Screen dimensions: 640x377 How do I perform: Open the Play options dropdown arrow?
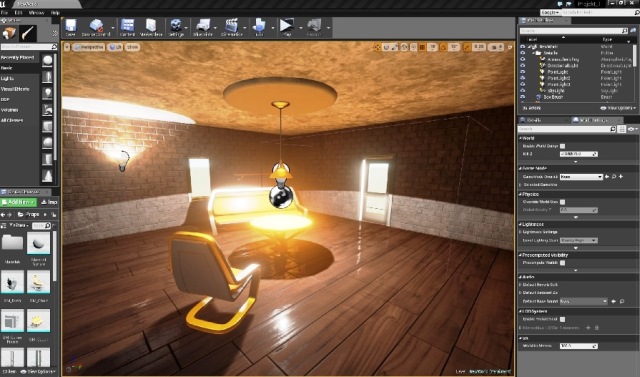[x=301, y=28]
